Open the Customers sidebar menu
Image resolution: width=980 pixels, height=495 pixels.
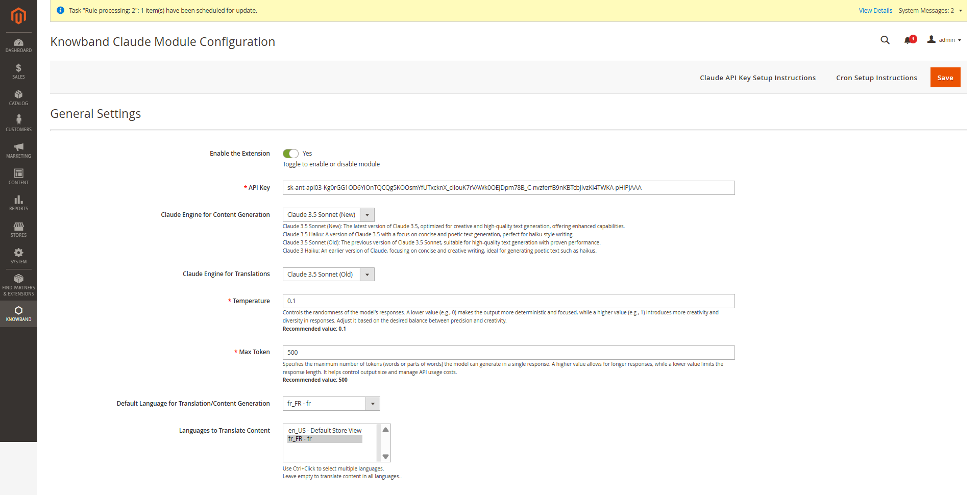18,124
